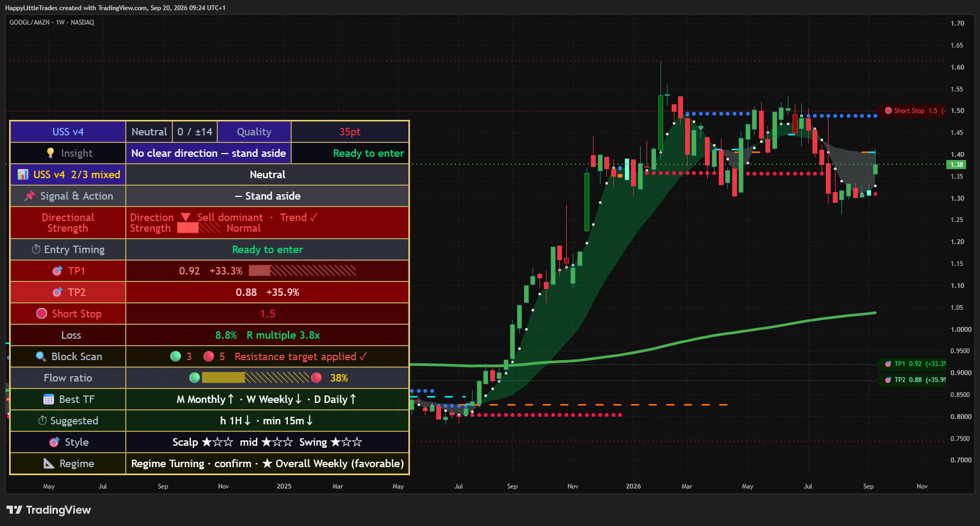Click the TP1 hatched progress bar
Viewport: 980px width, 526px height.
tap(302, 271)
